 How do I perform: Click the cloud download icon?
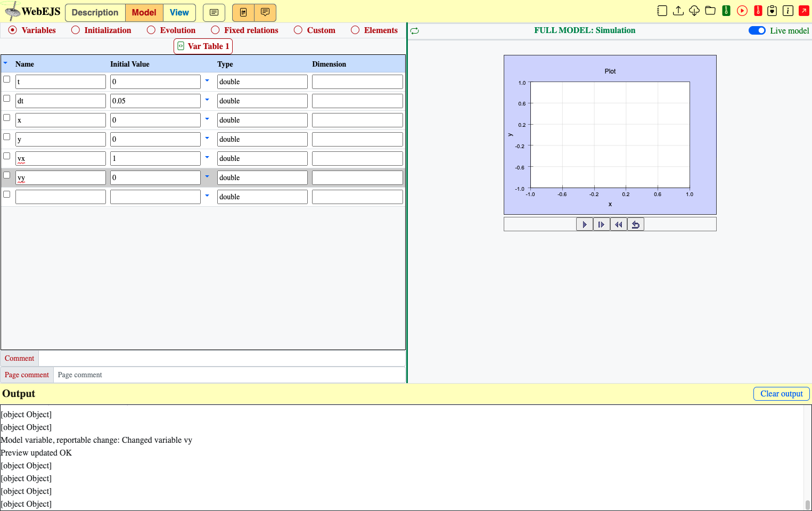tap(694, 11)
